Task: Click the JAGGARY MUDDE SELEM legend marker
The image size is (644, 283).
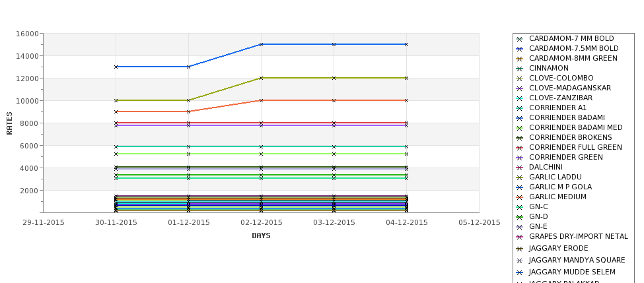Action: 520,272
